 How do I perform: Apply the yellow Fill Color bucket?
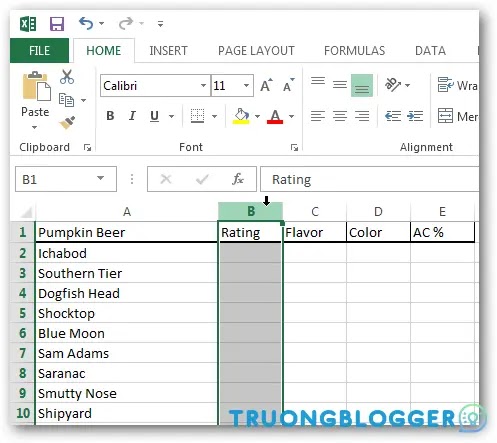click(242, 116)
